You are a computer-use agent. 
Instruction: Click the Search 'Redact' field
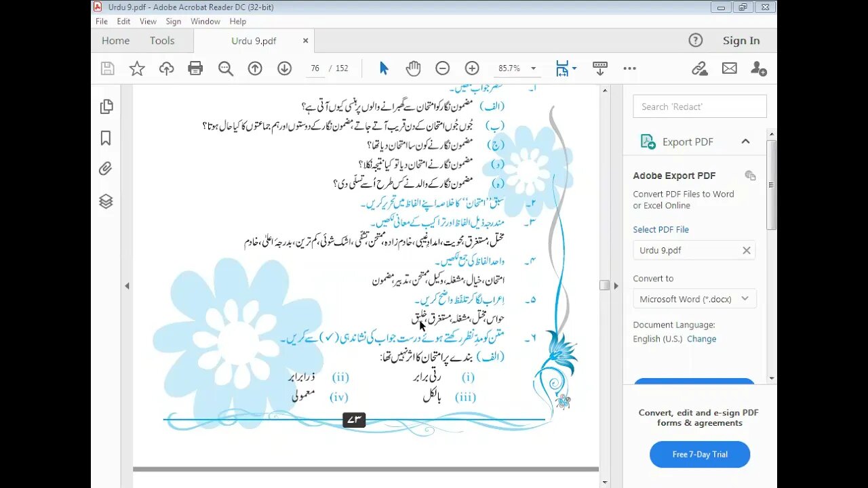tap(700, 106)
